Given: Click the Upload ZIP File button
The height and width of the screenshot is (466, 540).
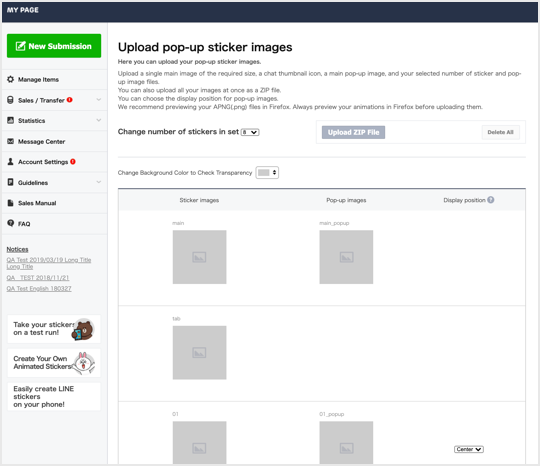Looking at the screenshot, I should pos(353,132).
